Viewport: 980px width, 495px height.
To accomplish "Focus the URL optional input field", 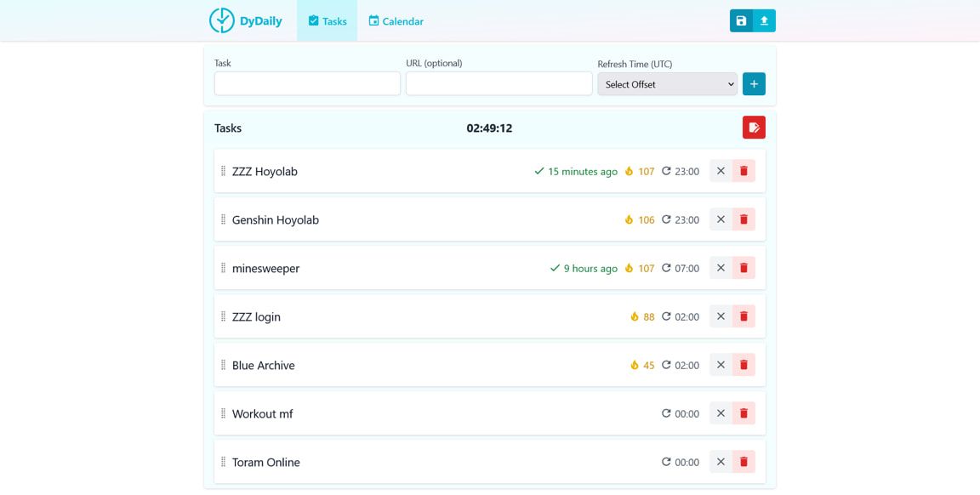I will click(499, 83).
